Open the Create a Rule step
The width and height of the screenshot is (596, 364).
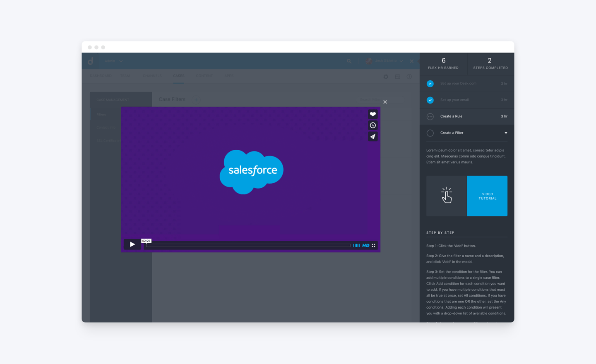coord(467,117)
